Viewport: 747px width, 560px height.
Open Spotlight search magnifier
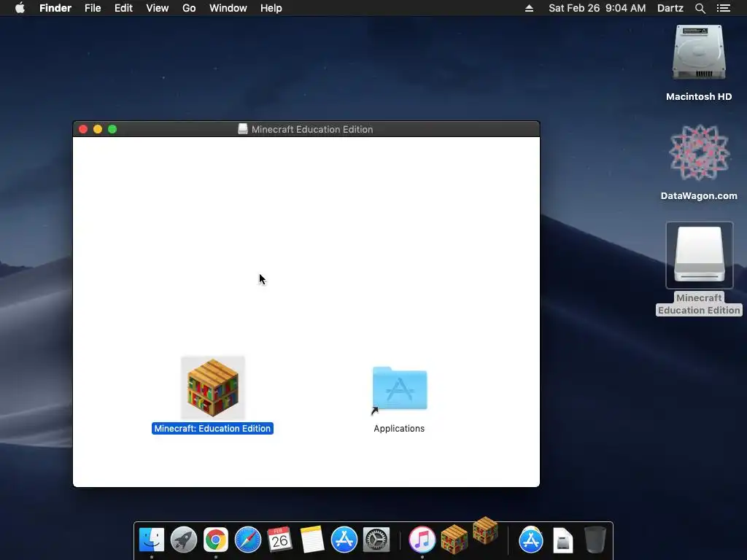click(700, 8)
